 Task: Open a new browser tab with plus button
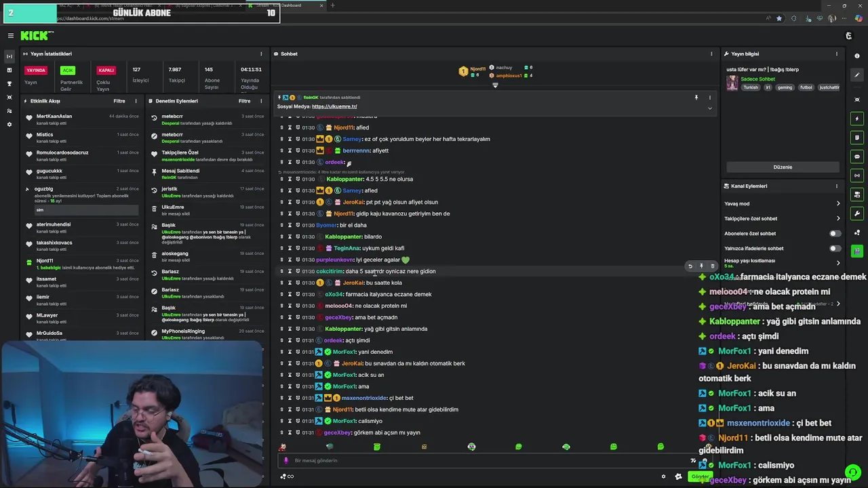click(332, 5)
